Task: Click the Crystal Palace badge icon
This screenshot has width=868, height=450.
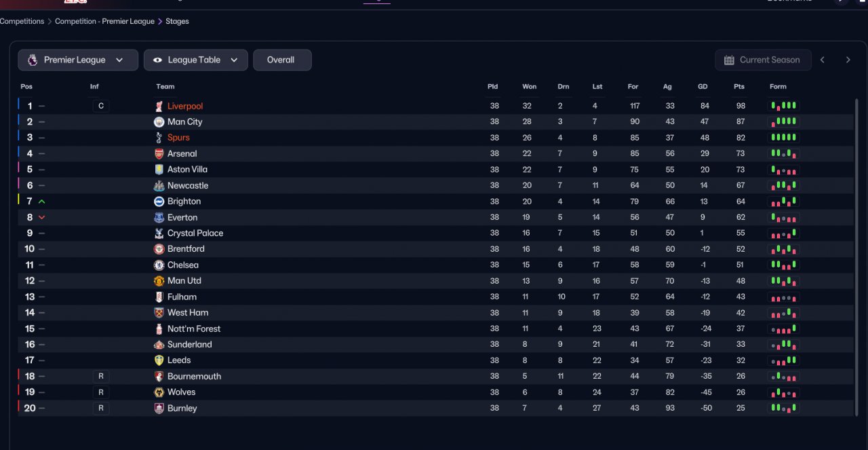Action: pyautogui.click(x=159, y=233)
